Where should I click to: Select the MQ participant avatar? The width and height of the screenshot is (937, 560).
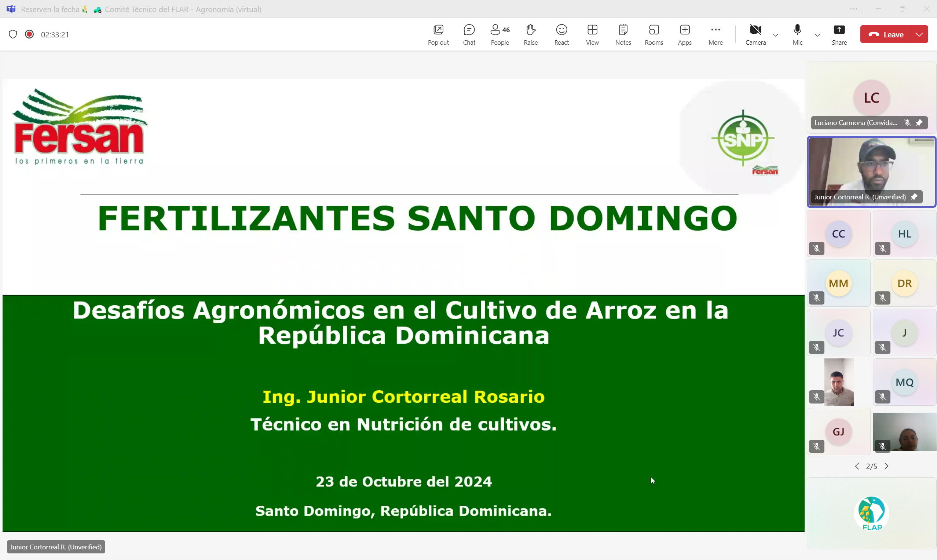[904, 382]
